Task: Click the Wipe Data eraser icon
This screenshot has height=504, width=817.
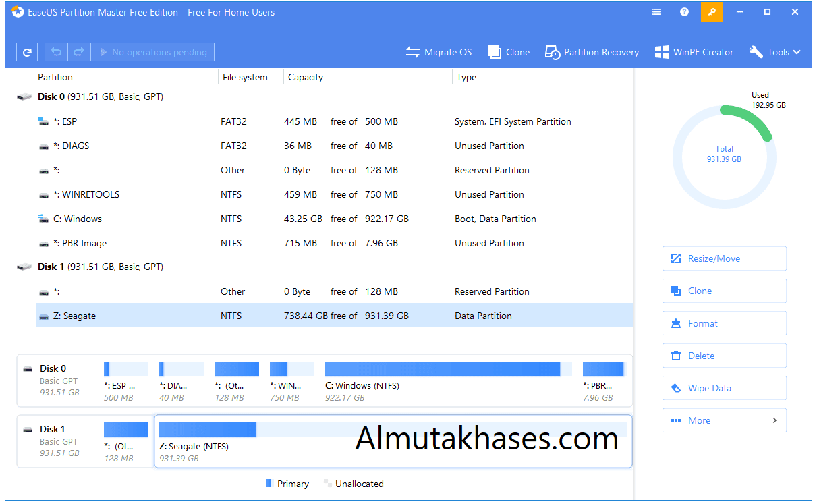Action: tap(676, 388)
